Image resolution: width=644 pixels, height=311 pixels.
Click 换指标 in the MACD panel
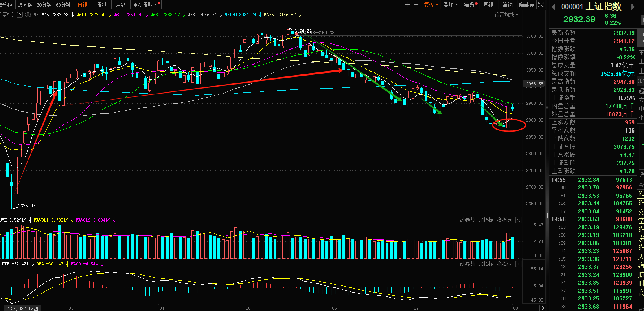[x=504, y=264]
